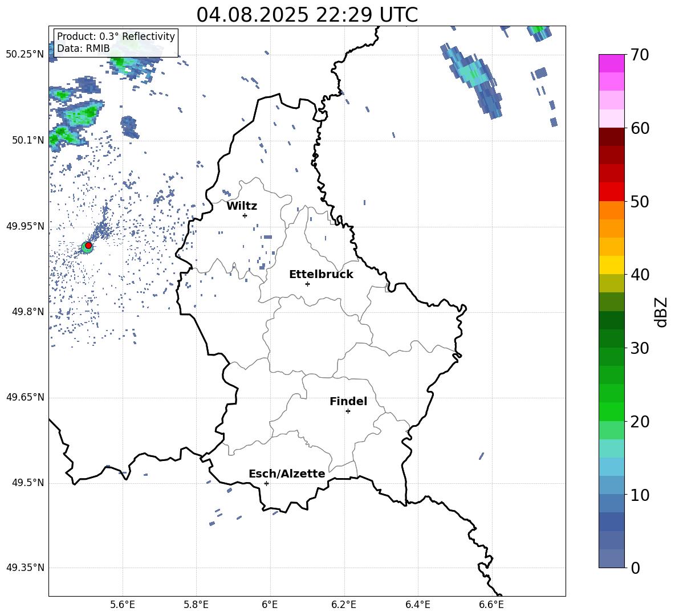Click the Findel station marker cross
The width and height of the screenshot is (675, 616).
[348, 411]
